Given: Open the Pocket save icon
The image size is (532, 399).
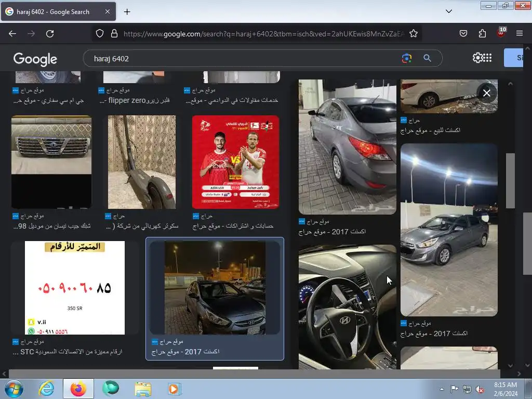Looking at the screenshot, I should click(463, 34).
